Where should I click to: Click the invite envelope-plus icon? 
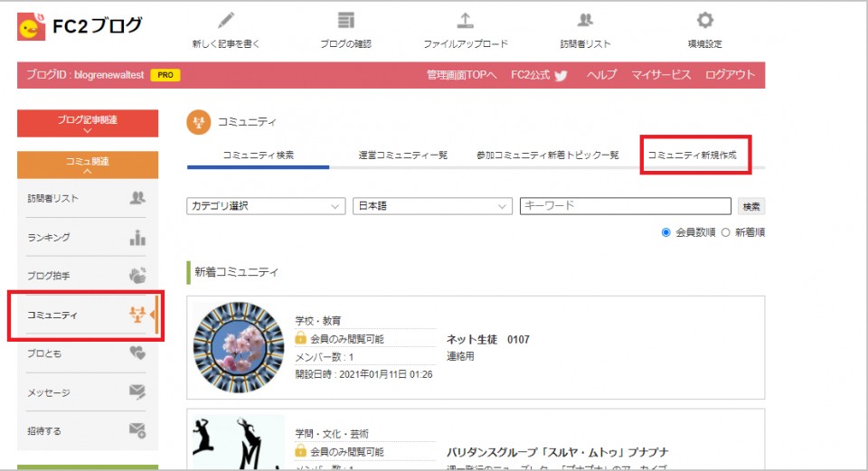(137, 430)
